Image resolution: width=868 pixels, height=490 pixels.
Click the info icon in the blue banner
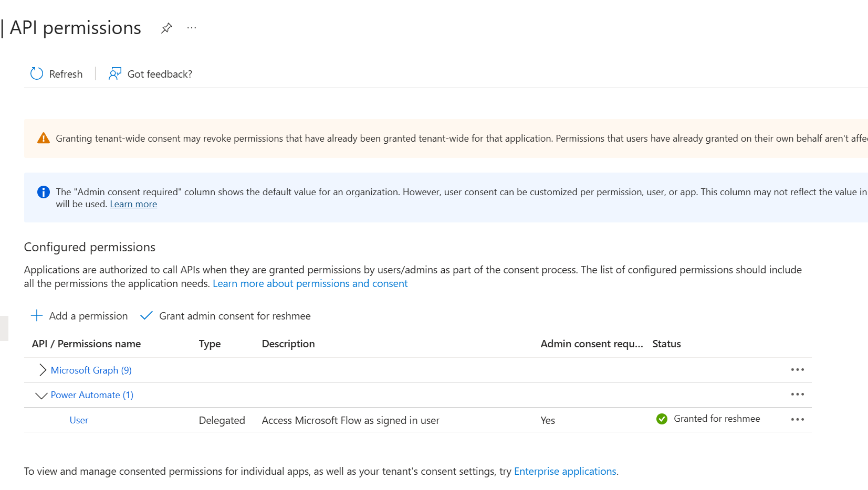click(x=43, y=191)
